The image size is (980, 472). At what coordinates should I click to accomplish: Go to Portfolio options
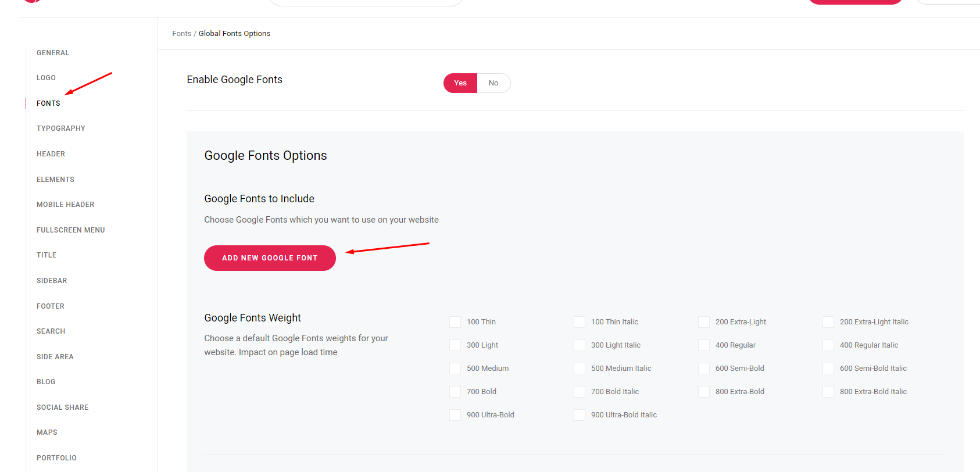[x=56, y=458]
